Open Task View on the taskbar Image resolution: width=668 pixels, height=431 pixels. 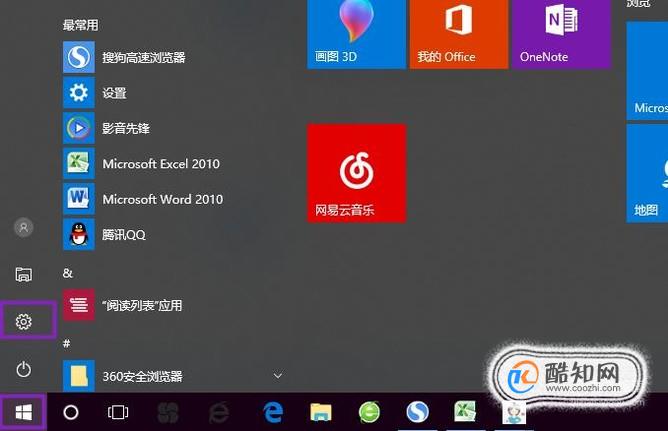coord(118,412)
